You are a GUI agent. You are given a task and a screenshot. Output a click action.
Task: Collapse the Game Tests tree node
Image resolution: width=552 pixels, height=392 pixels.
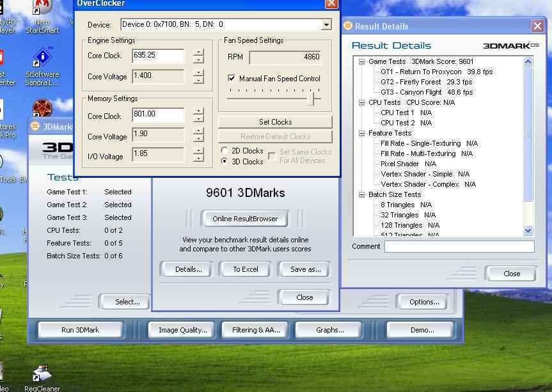pos(362,62)
